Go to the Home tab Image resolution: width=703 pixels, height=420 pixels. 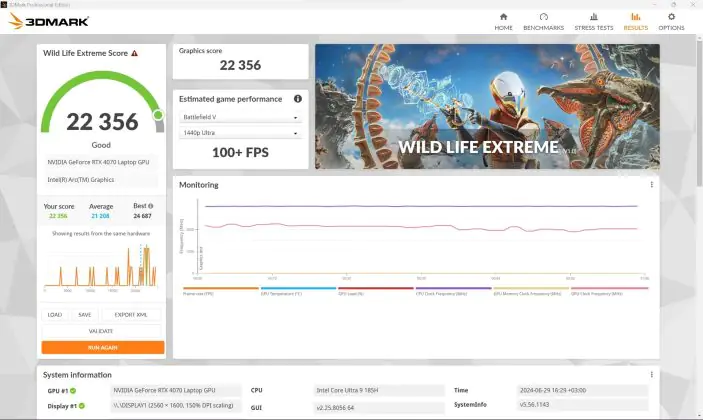click(503, 22)
